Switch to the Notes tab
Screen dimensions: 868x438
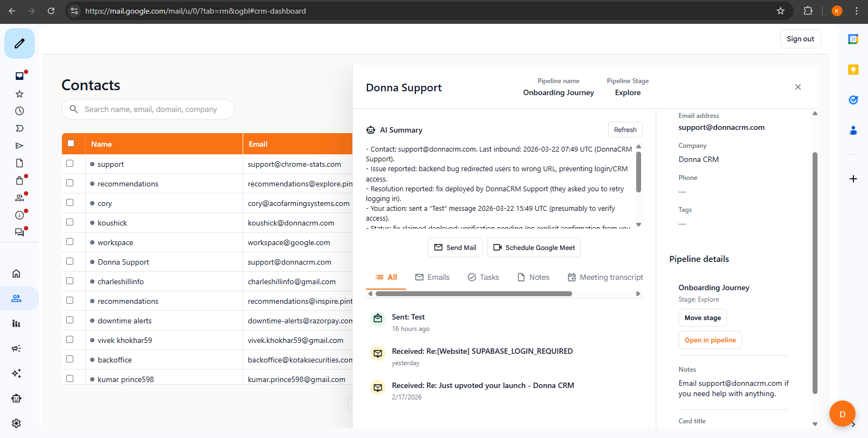click(533, 277)
